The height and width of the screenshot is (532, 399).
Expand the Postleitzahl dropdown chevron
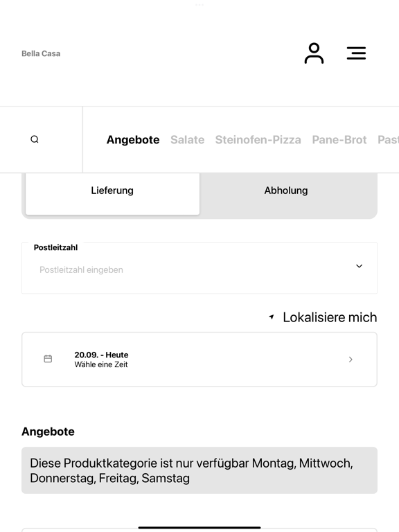359,266
